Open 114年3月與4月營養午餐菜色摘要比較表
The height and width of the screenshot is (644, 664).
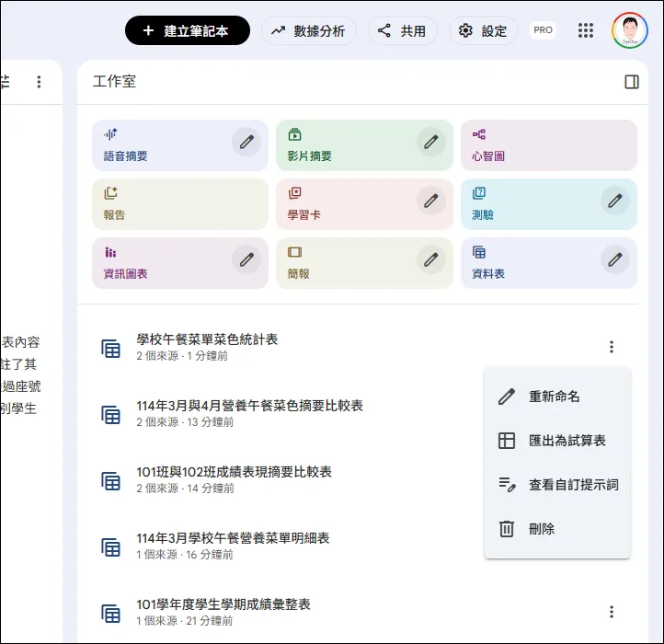point(249,406)
